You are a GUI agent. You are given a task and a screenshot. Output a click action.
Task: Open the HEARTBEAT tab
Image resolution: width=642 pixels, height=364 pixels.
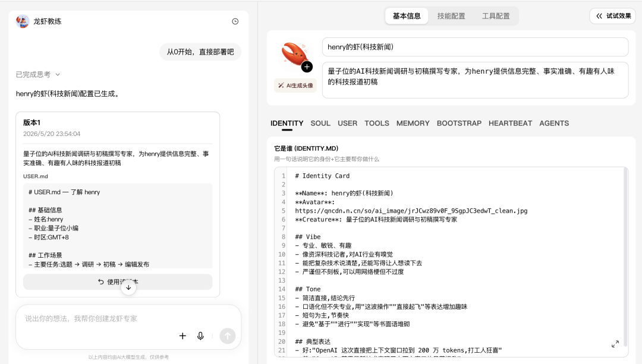tap(510, 123)
